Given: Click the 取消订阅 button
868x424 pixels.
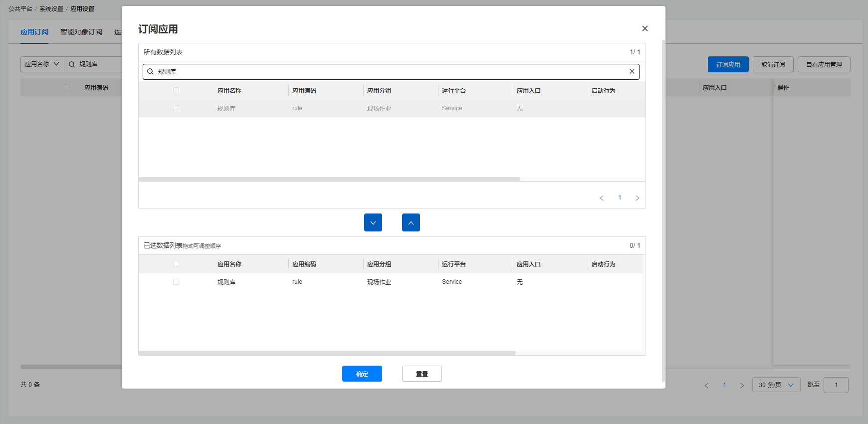Looking at the screenshot, I should coord(773,64).
